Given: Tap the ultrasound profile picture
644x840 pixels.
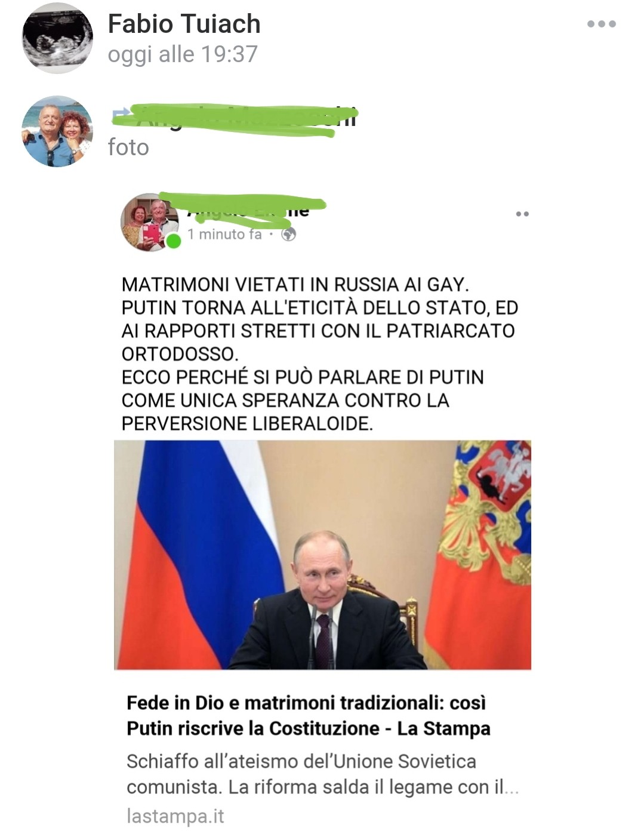Looking at the screenshot, I should click(x=57, y=38).
